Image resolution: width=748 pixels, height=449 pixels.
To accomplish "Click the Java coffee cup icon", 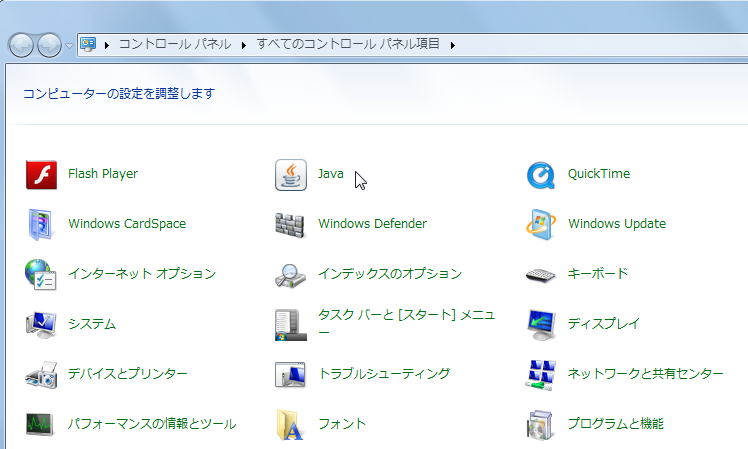I will 290,174.
